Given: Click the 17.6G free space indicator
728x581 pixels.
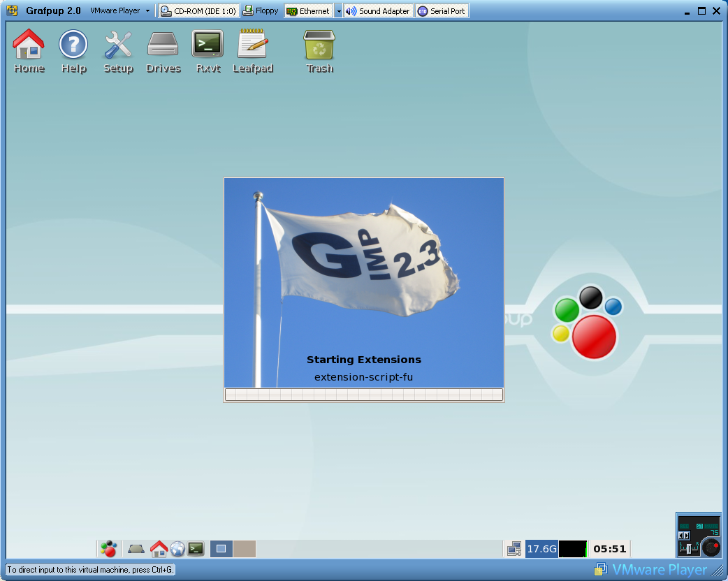Looking at the screenshot, I should click(541, 549).
